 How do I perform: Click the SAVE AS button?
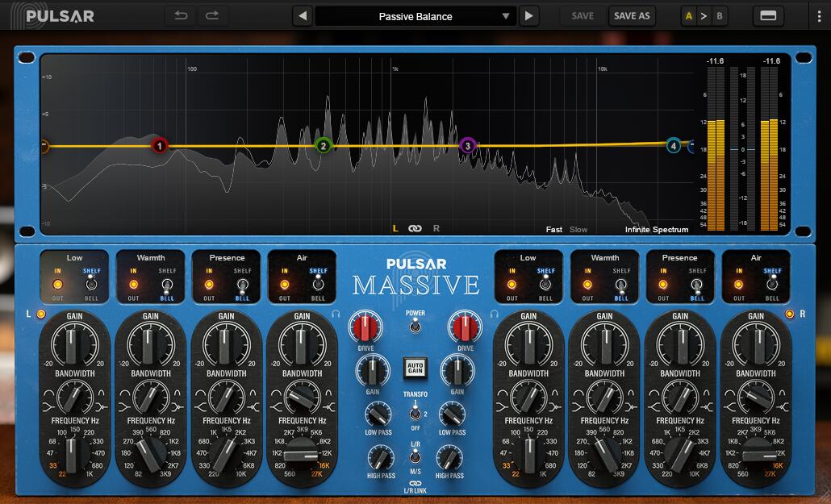(x=632, y=16)
